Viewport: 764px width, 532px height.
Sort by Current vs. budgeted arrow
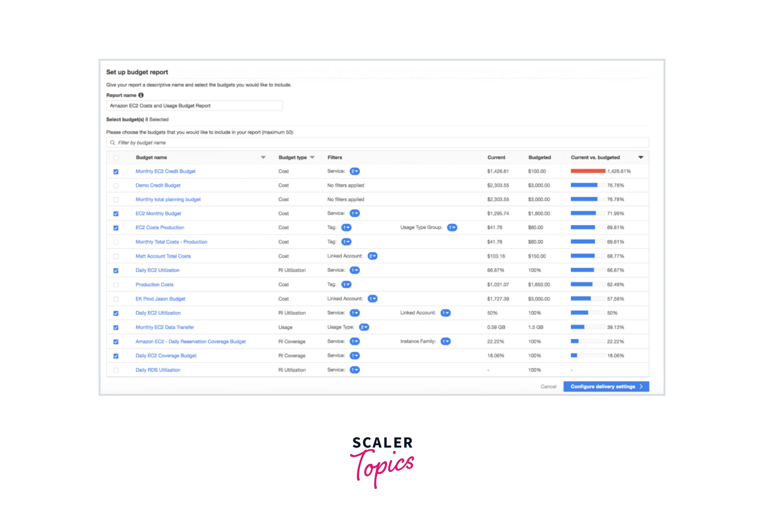[641, 157]
